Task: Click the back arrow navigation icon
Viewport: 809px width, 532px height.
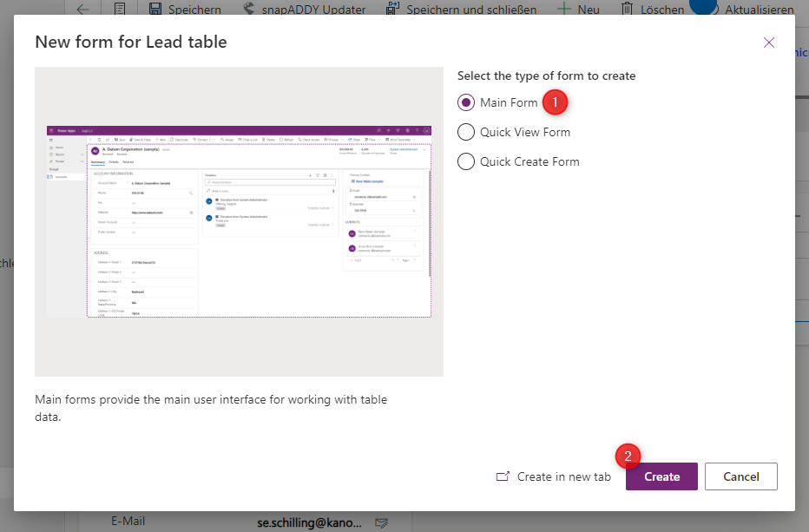Action: point(83,9)
